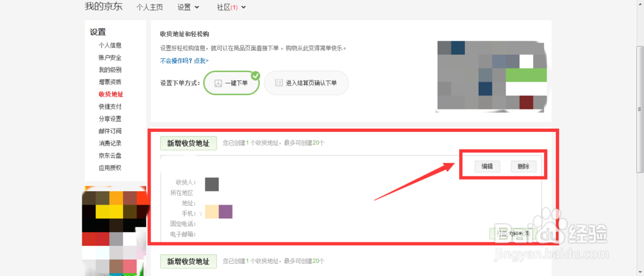Click the 收货地址和轻松购 heading

coord(185,33)
